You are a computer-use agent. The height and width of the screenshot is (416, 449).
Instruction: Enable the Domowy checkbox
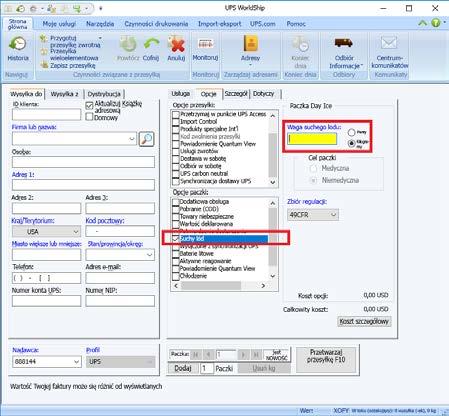[x=89, y=117]
